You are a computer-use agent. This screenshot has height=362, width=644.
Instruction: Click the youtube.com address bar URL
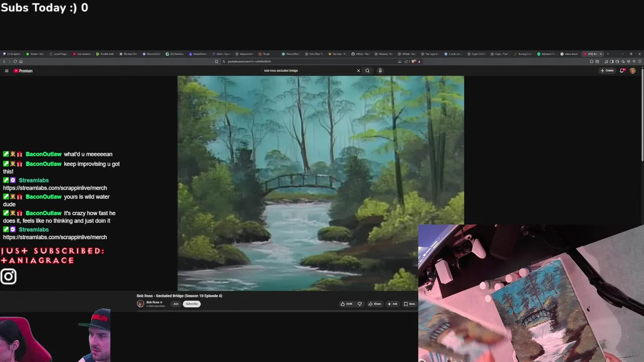click(250, 61)
